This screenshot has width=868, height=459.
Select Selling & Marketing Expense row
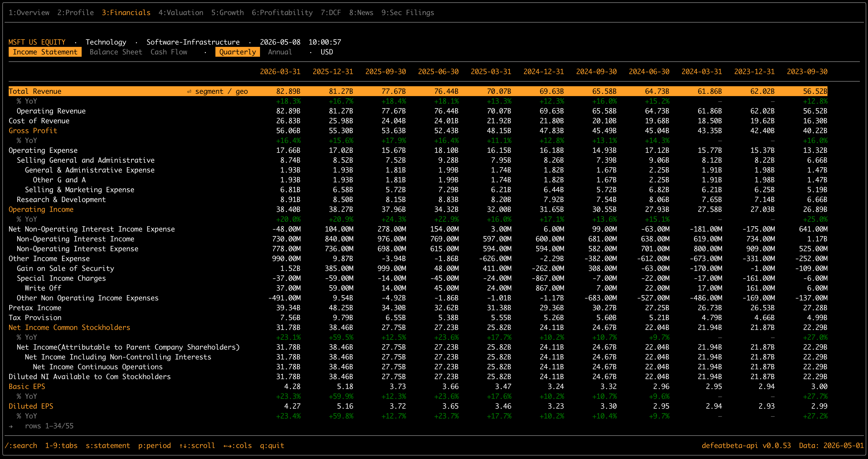click(x=80, y=190)
